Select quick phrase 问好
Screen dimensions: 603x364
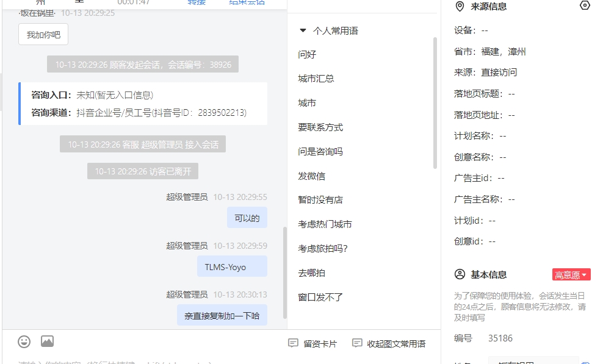[307, 55]
